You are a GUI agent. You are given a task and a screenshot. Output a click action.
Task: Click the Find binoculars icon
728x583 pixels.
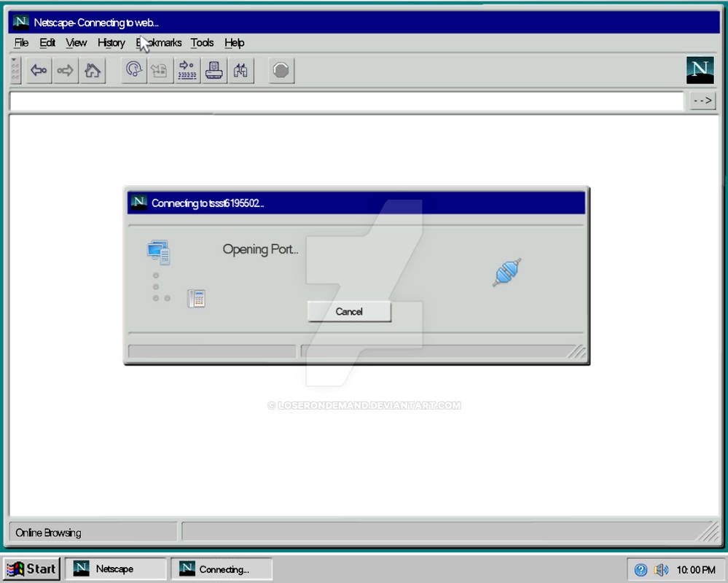240,71
